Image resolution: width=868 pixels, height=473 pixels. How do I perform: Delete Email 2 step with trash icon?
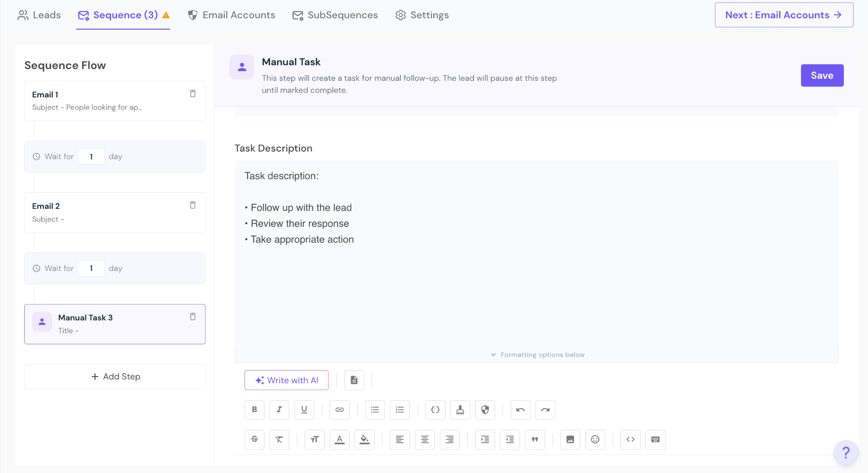click(192, 205)
